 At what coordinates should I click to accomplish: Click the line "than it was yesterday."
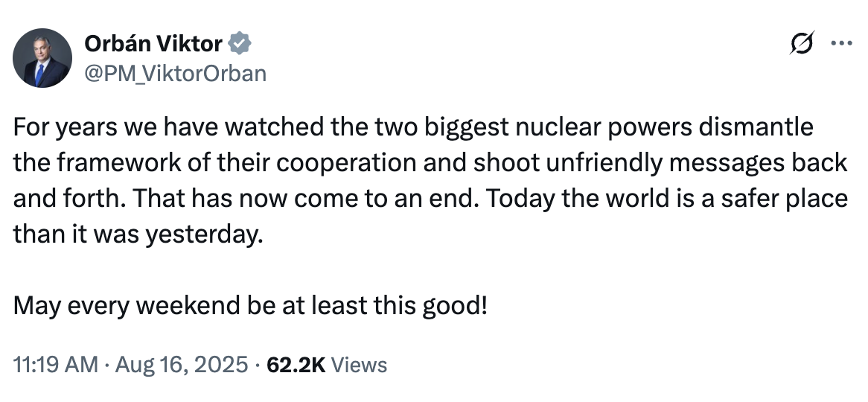(138, 234)
